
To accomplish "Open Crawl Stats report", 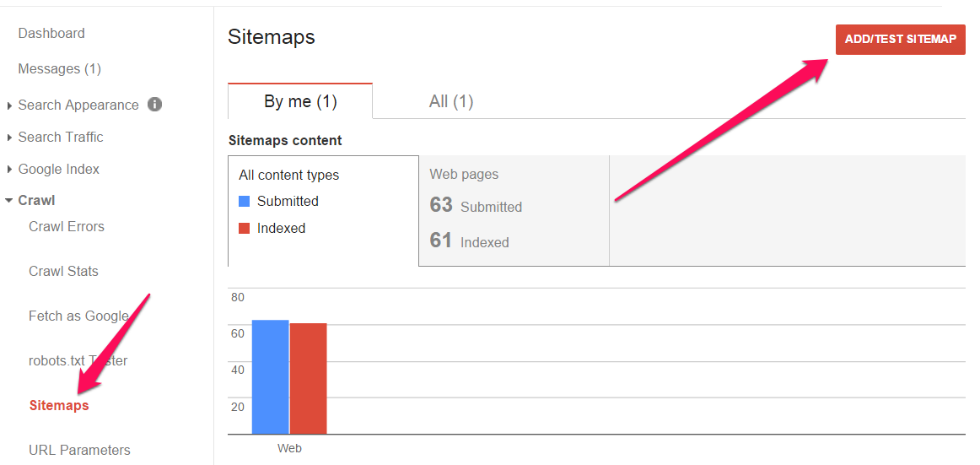I will [63, 271].
